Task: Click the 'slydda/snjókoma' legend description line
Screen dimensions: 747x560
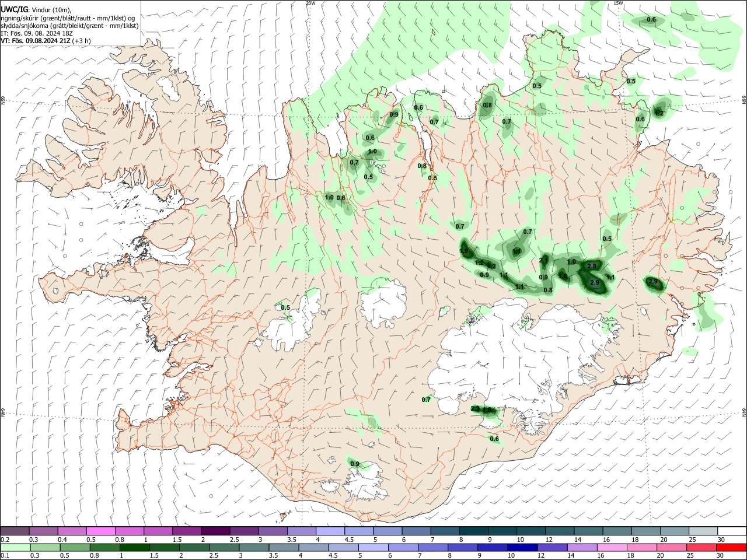Action: [x=69, y=26]
